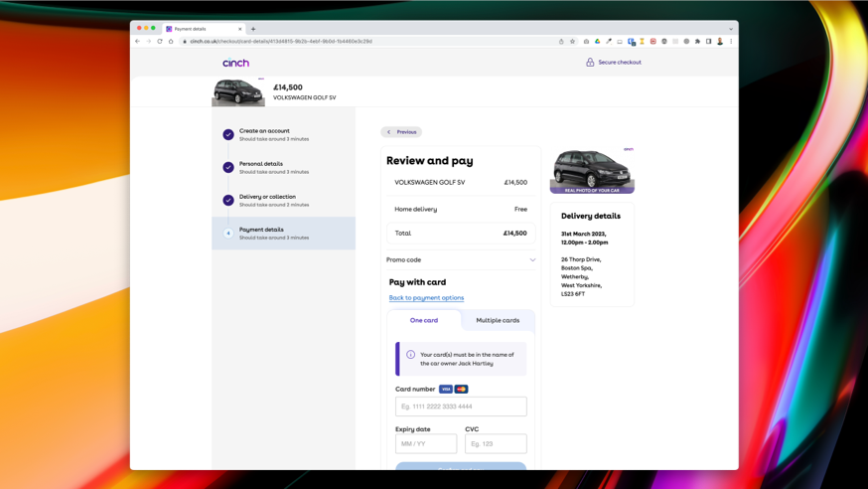View the real photo of your car thumbnail
The width and height of the screenshot is (868, 489).
[x=592, y=170]
